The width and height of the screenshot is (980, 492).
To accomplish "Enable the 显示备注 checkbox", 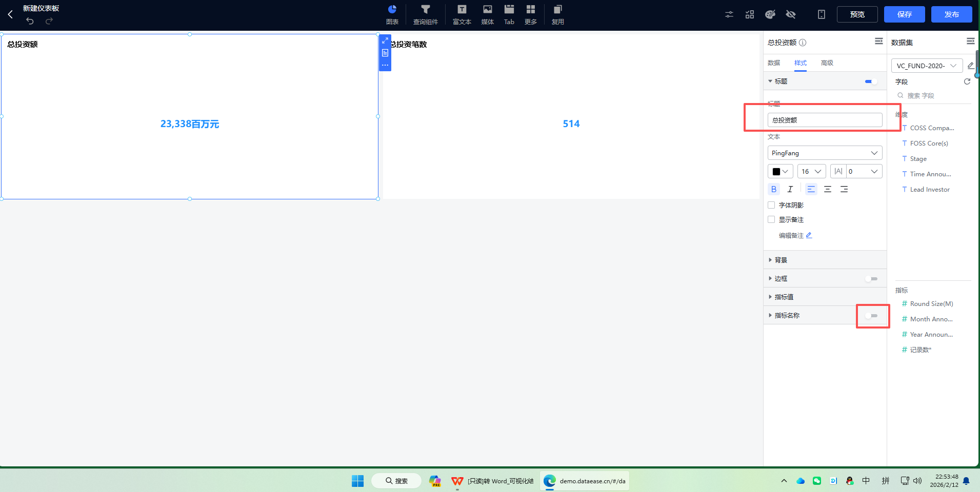I will pos(771,219).
